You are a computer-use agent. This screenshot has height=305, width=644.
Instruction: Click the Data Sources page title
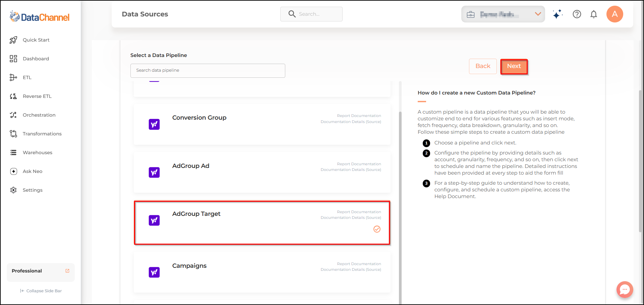pos(145,14)
